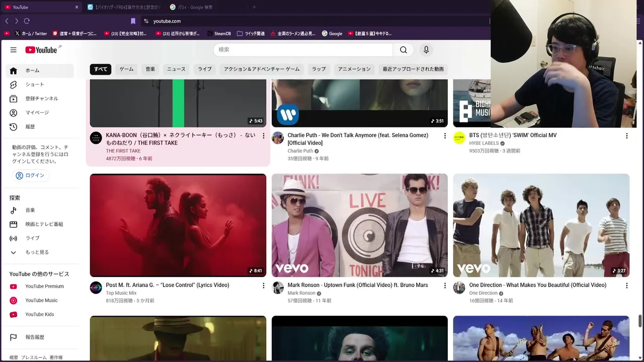Image resolution: width=644 pixels, height=362 pixels.
Task: Close the YouTube browser tab
Action: (76, 7)
